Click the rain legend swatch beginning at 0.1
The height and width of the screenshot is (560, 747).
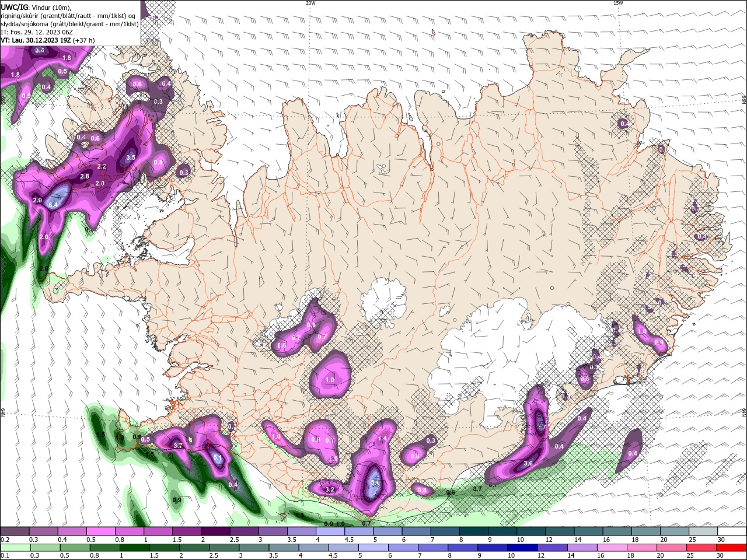(x=15, y=548)
